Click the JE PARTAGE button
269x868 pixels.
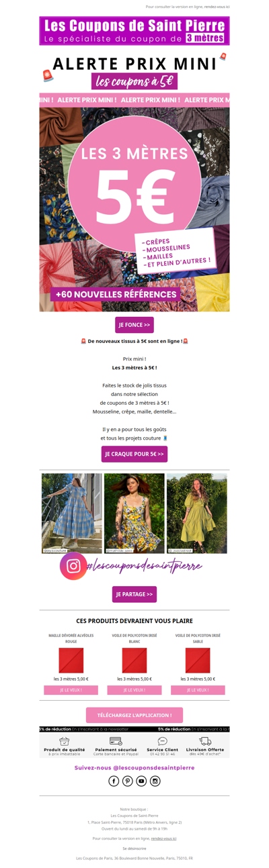(x=134, y=594)
